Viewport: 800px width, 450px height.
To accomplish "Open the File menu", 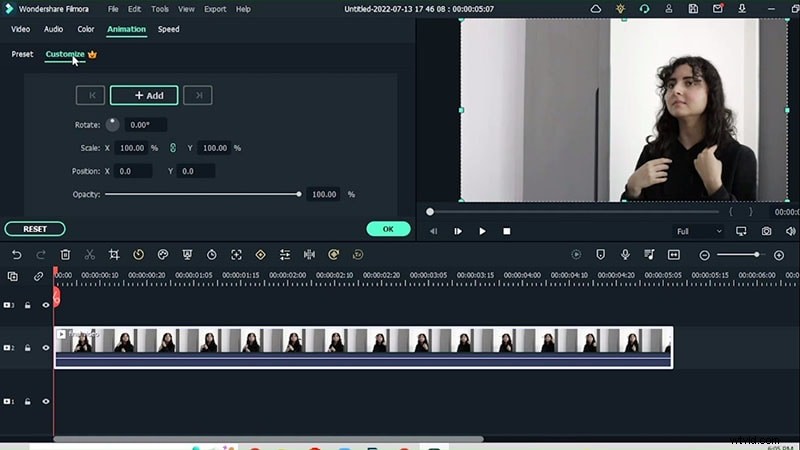I will click(x=113, y=9).
